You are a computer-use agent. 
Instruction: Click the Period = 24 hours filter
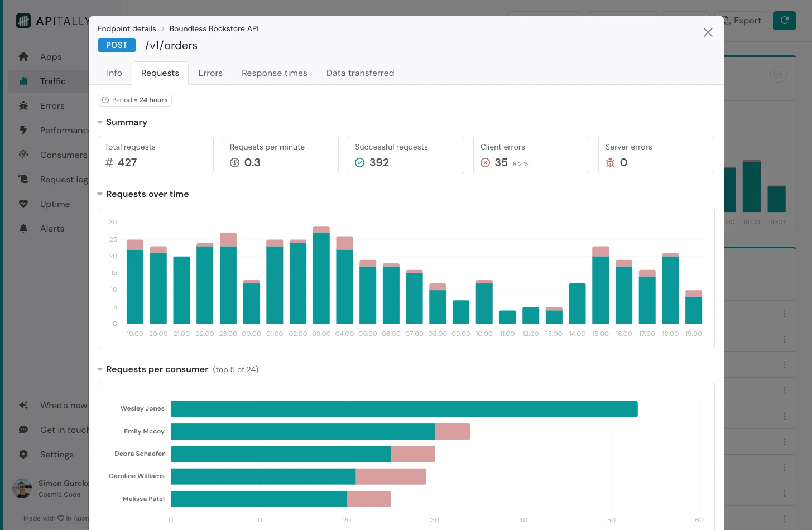(x=134, y=100)
